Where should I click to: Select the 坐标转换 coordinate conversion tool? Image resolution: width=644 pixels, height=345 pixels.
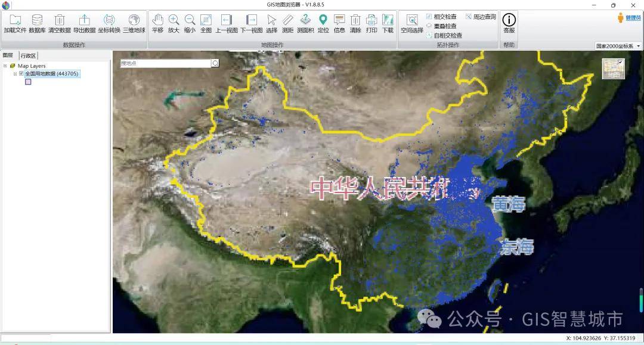click(x=109, y=23)
